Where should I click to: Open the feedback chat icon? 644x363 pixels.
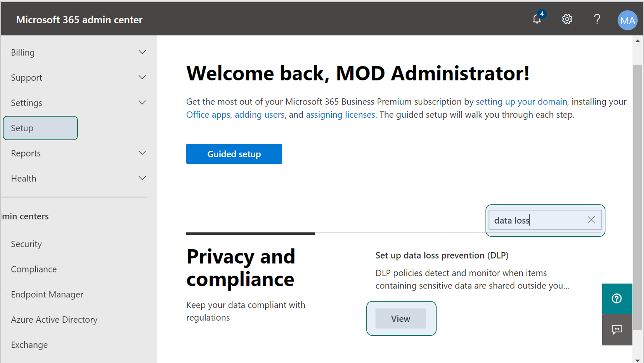point(617,329)
